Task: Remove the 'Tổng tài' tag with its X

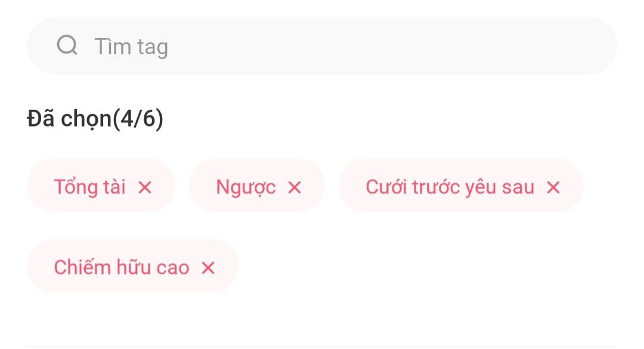Action: pos(145,187)
